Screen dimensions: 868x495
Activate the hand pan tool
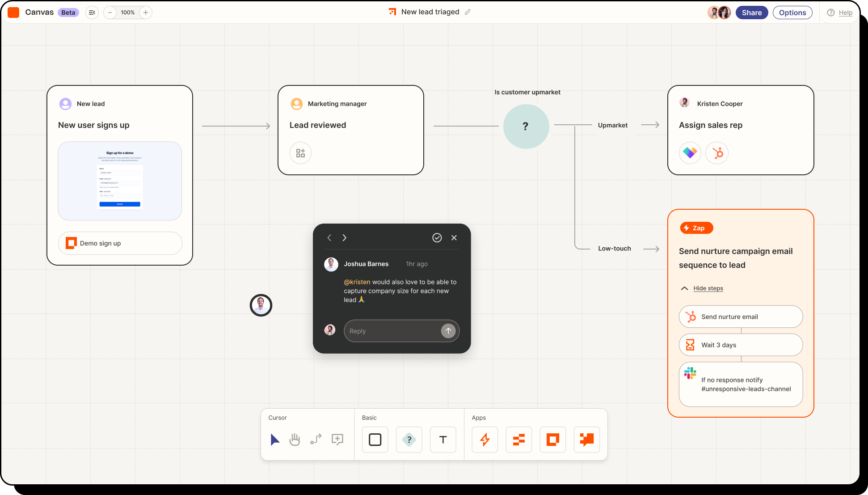[295, 440]
